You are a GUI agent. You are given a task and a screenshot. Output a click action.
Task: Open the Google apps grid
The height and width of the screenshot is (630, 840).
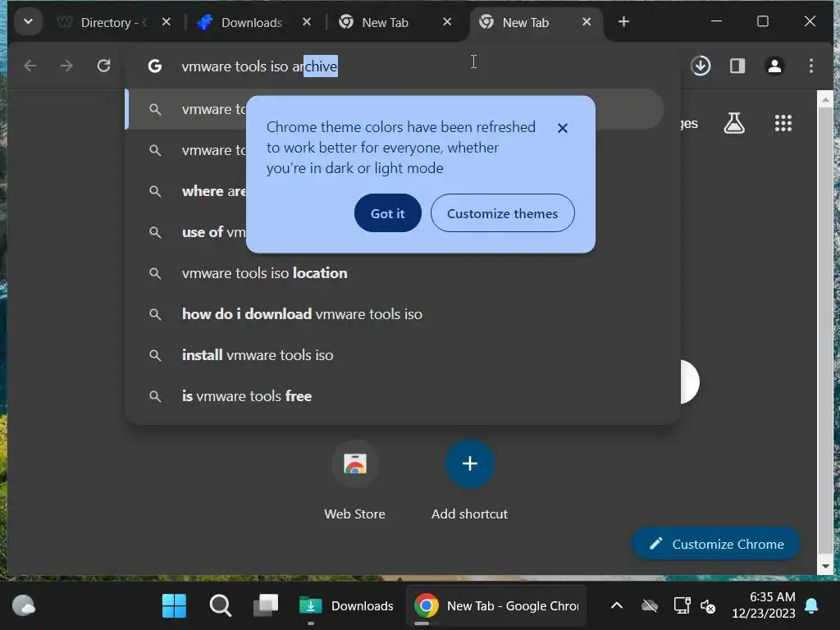click(783, 123)
